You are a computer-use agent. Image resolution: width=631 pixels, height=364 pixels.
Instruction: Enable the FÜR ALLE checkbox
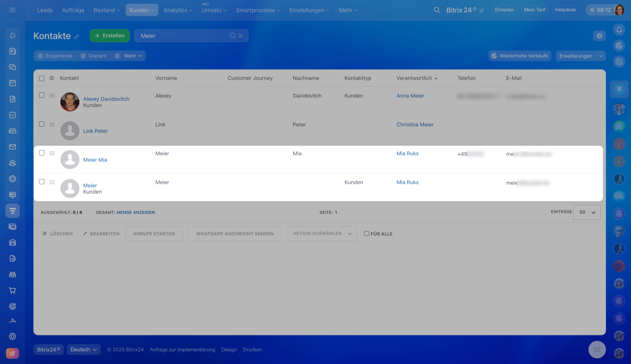366,233
